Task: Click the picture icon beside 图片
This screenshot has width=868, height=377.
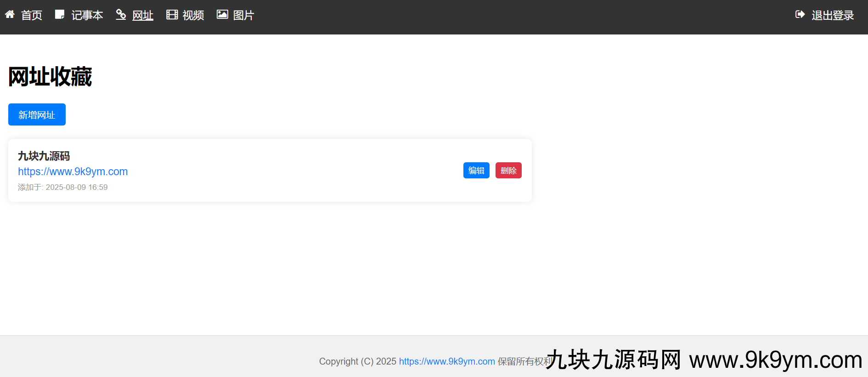Action: (222, 15)
